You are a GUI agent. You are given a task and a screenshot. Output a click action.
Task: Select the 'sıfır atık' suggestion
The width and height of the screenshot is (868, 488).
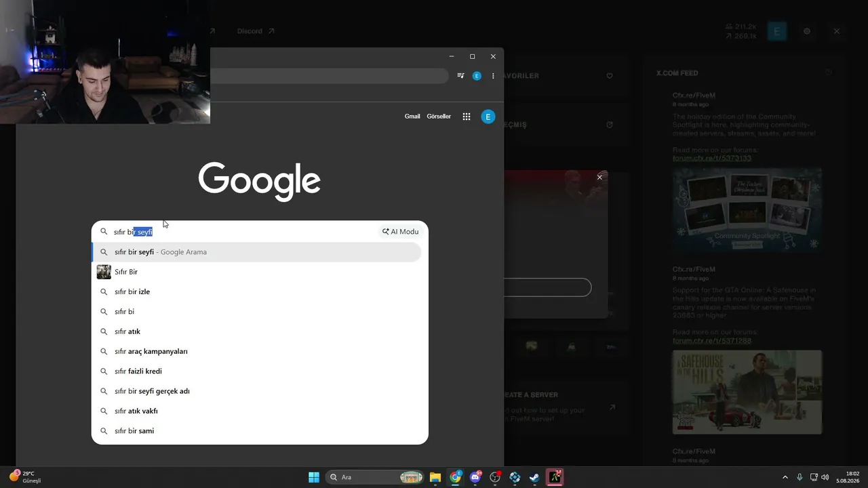click(x=256, y=331)
